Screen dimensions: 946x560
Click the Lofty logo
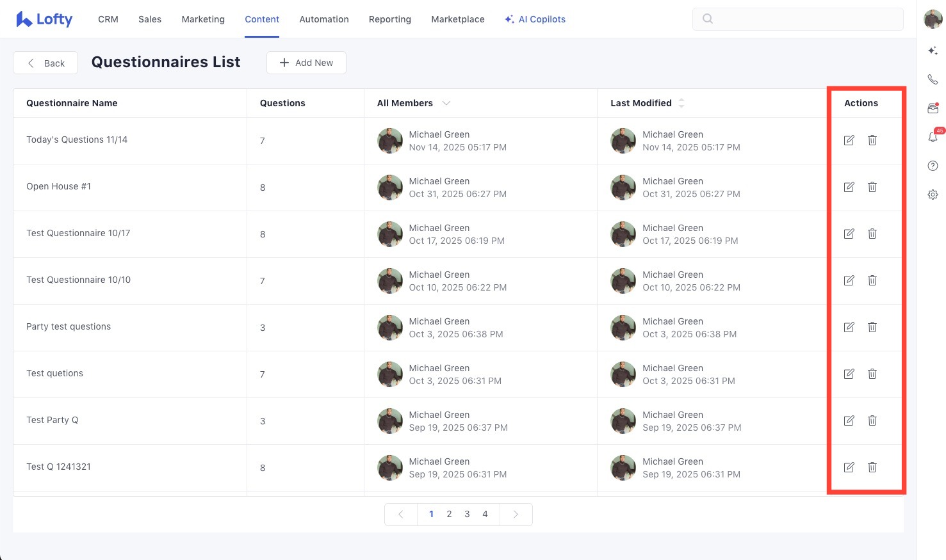pyautogui.click(x=44, y=19)
